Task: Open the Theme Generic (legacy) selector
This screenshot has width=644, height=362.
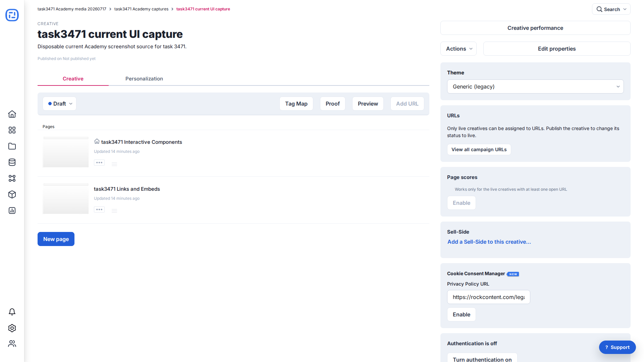Action: point(535,87)
